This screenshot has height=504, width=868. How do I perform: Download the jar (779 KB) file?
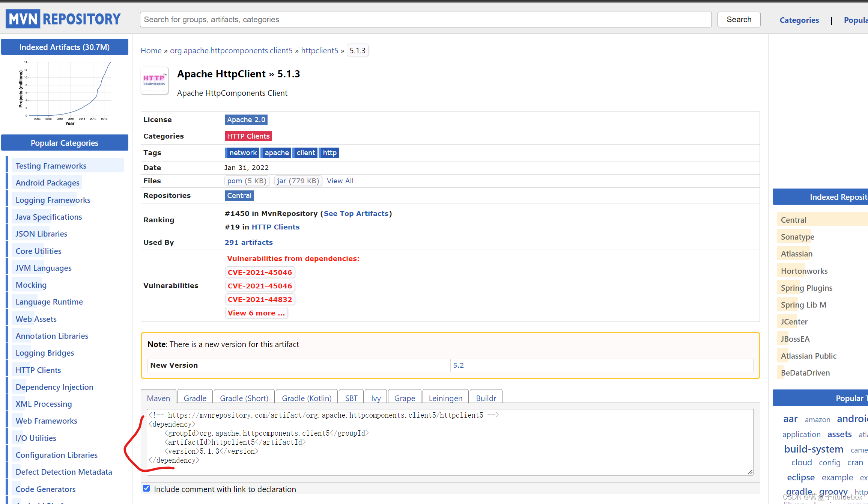coord(298,181)
